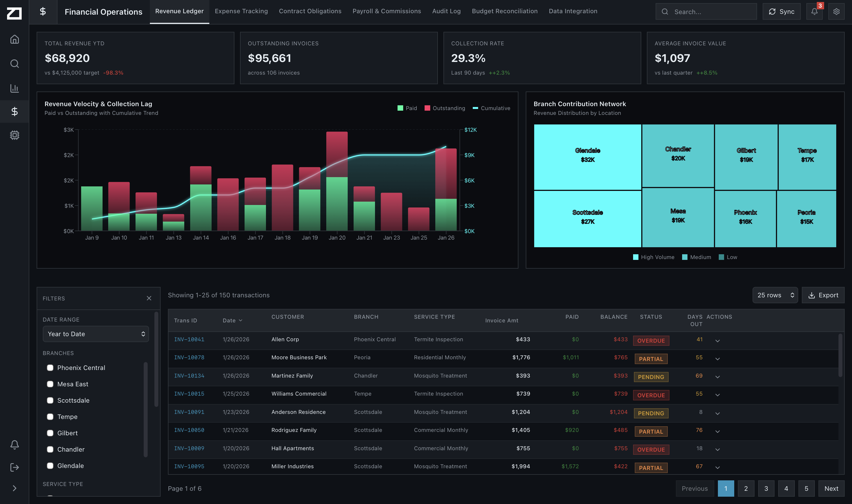Open the Audit Log section

tap(446, 11)
